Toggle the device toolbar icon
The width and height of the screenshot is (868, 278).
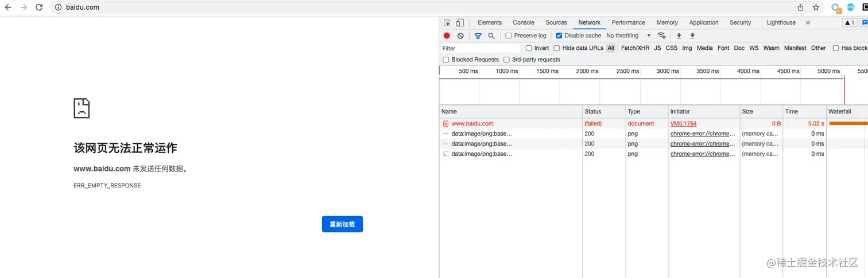[460, 23]
